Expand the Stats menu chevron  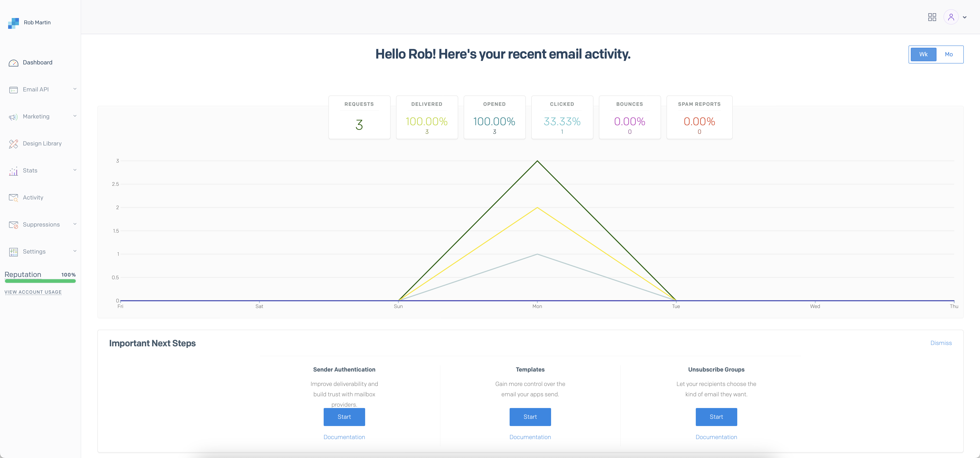click(75, 170)
